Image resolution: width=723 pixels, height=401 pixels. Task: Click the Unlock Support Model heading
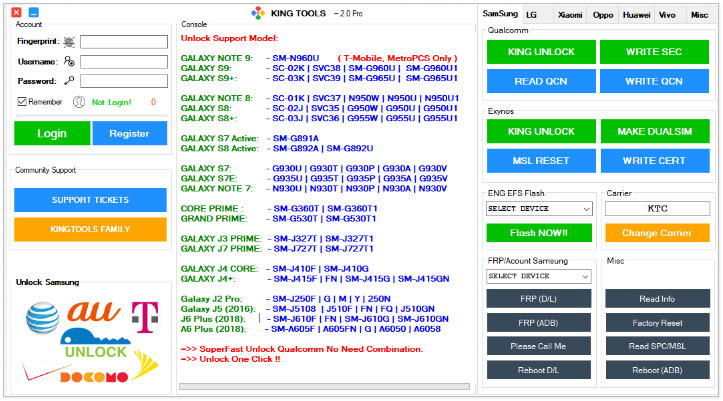(x=230, y=38)
